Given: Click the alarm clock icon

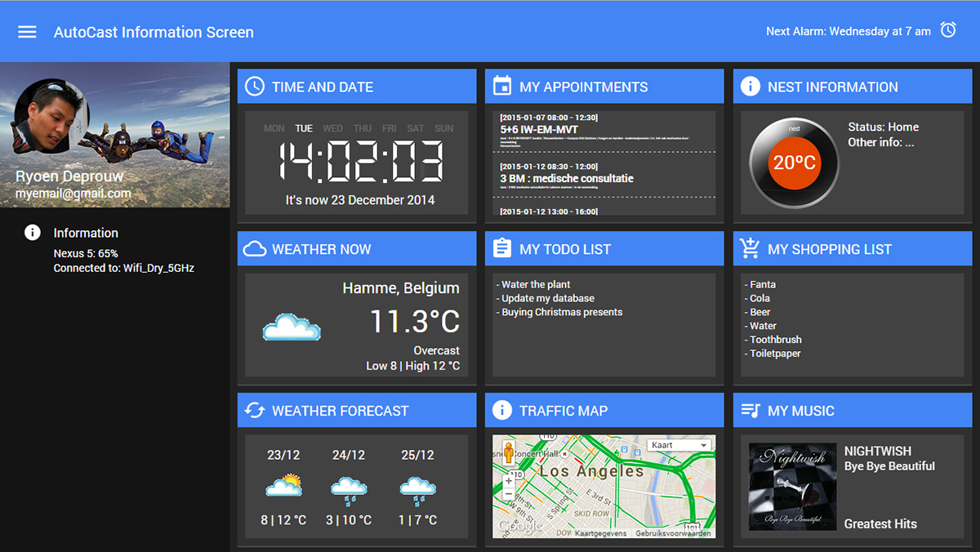Looking at the screenshot, I should [948, 30].
